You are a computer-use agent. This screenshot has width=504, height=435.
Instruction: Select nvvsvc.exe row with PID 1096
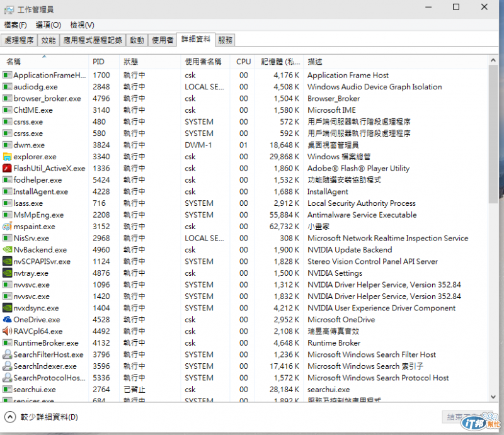point(244,285)
